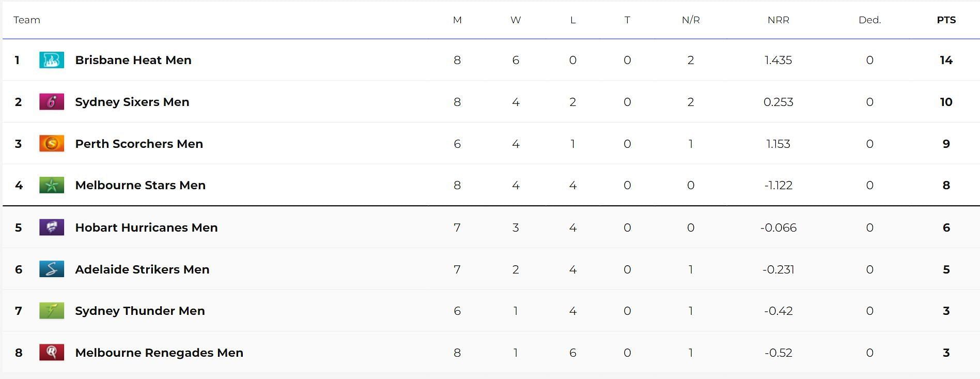This screenshot has width=980, height=379.
Task: Select the Adelaide Strikers Men team name
Action: tap(142, 269)
